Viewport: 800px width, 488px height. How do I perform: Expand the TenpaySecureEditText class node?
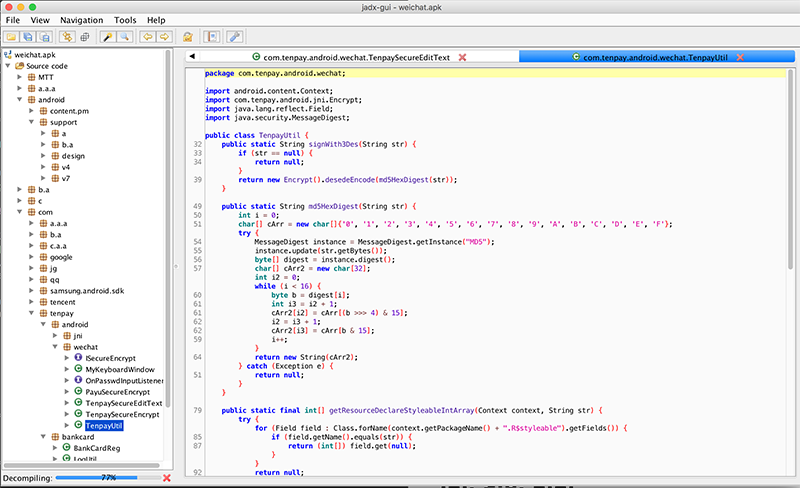click(66, 403)
